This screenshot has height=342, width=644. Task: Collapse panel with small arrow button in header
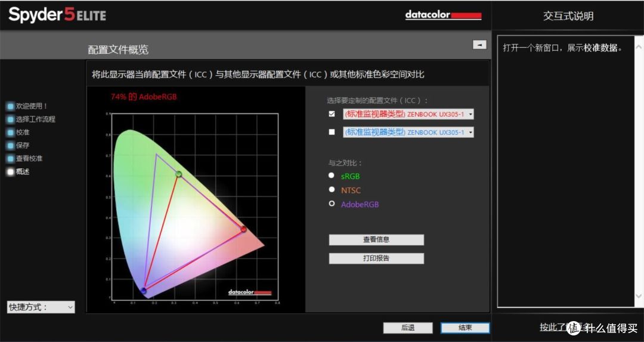coord(479,45)
